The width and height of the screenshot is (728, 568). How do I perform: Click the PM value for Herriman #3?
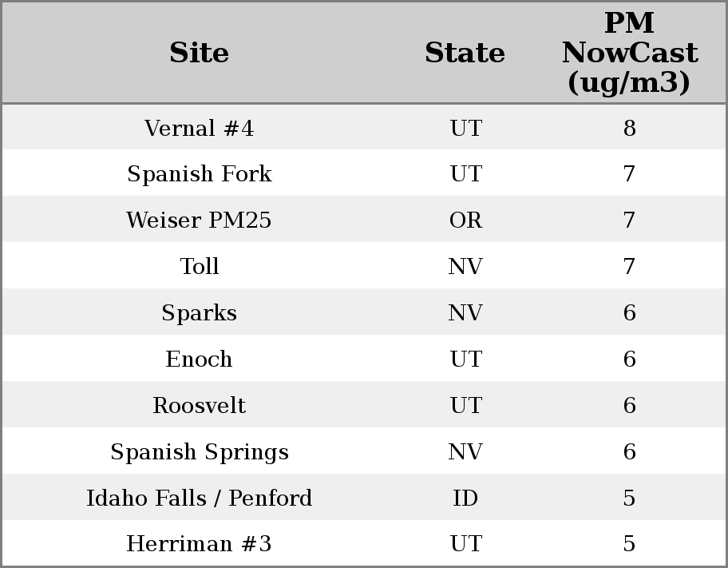(629, 544)
